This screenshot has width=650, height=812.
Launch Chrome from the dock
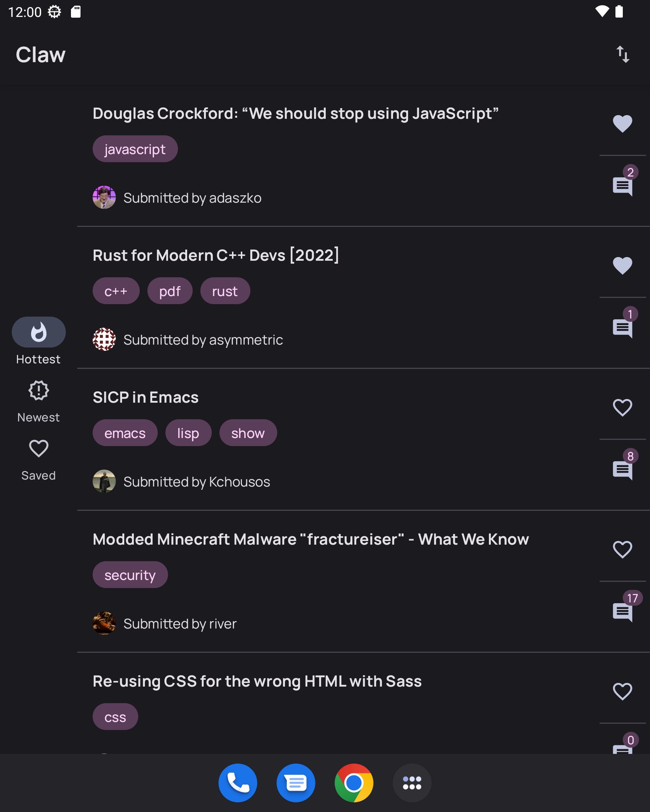click(x=354, y=783)
